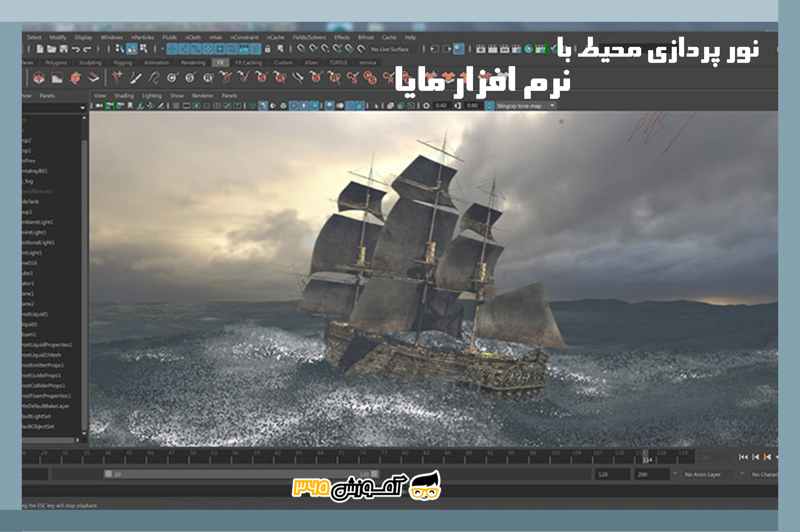
Task: Select by hierarchy mode icon
Action: 119,49
